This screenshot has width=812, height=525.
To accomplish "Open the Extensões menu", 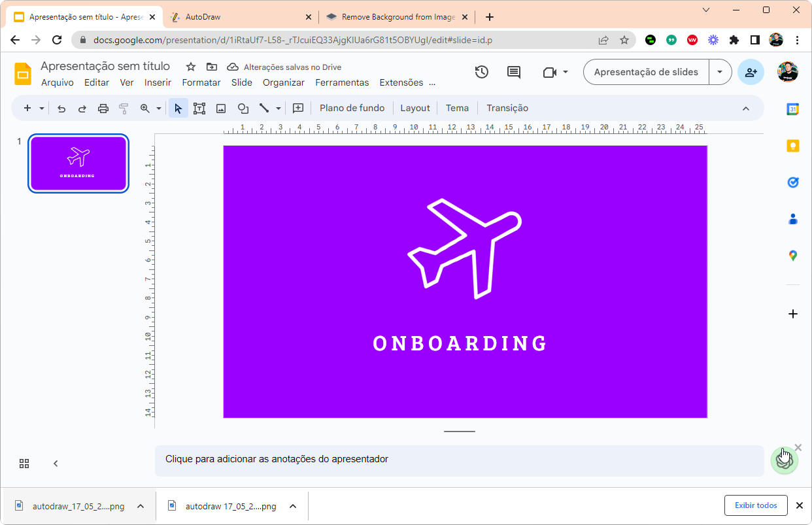I will 401,82.
